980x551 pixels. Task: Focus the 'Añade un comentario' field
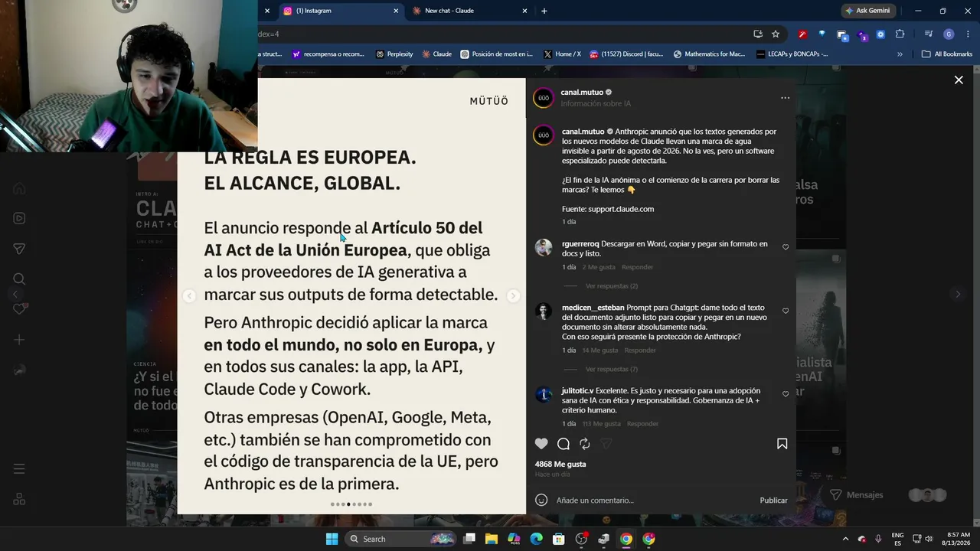653,500
